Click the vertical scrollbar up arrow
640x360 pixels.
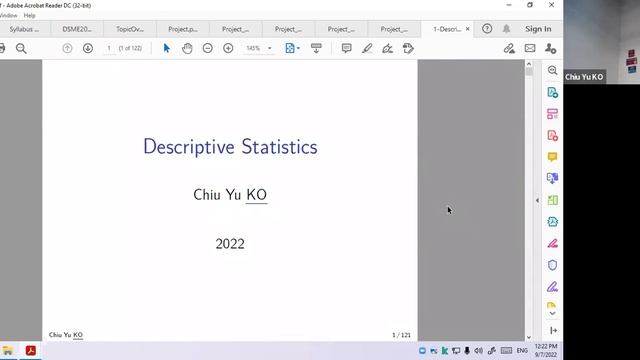pyautogui.click(x=529, y=64)
